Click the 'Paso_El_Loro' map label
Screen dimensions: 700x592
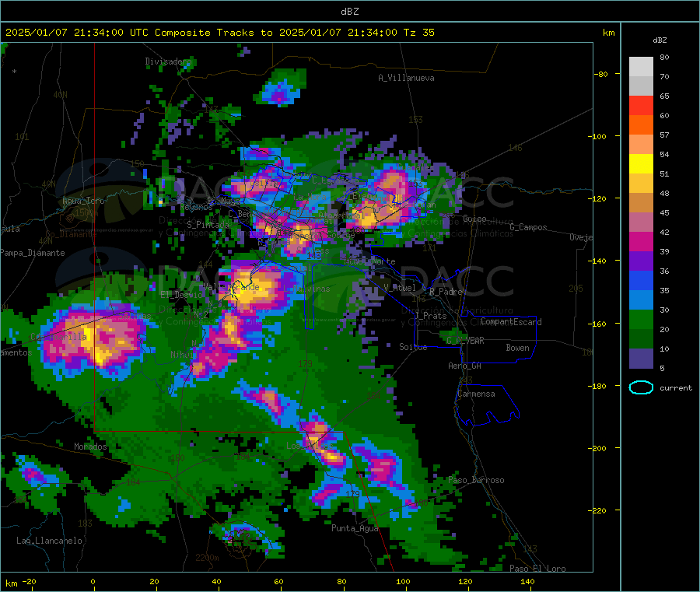point(537,569)
